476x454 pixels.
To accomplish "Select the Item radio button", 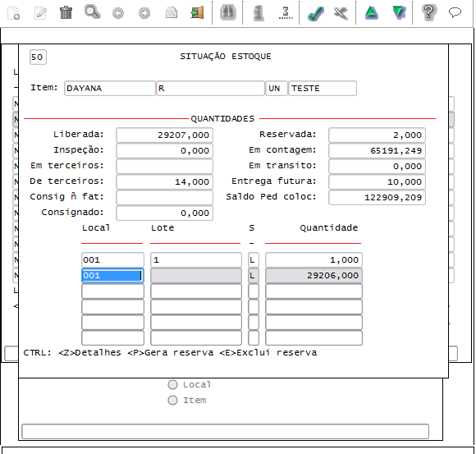I will [x=172, y=401].
